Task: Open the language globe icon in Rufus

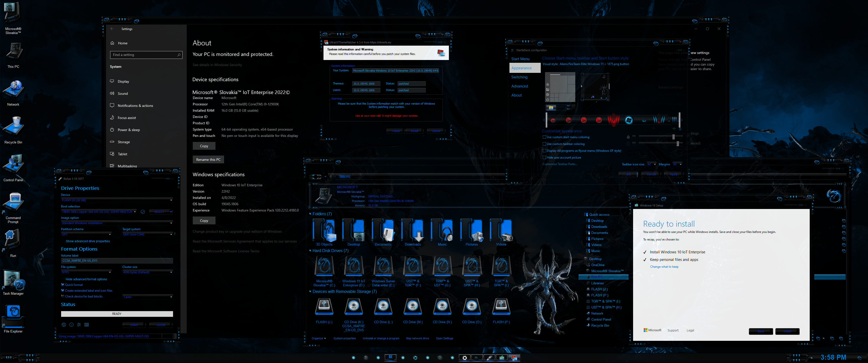Action: click(64, 325)
